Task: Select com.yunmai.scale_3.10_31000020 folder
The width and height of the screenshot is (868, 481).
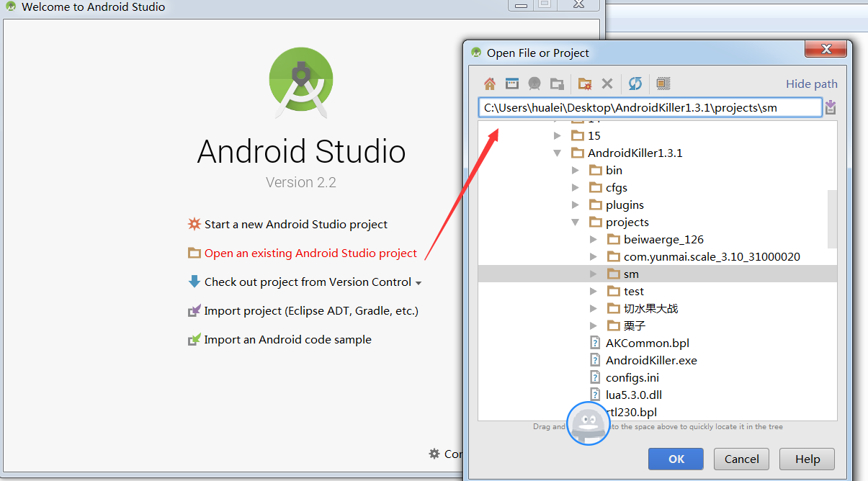Action: tap(712, 256)
